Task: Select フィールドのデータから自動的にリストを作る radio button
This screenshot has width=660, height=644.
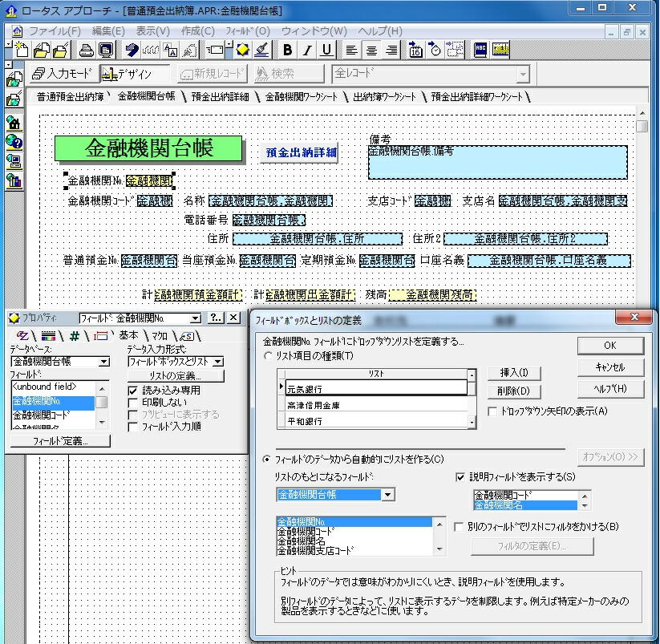Action: pos(266,459)
